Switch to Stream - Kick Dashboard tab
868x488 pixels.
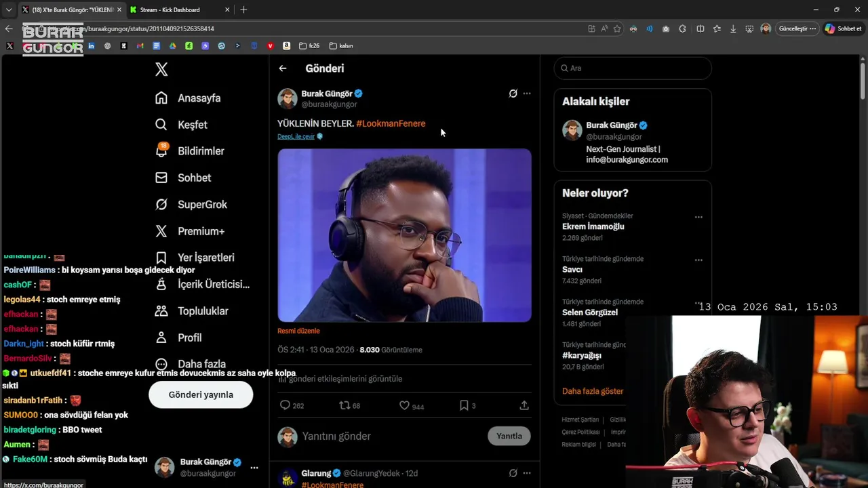(180, 9)
